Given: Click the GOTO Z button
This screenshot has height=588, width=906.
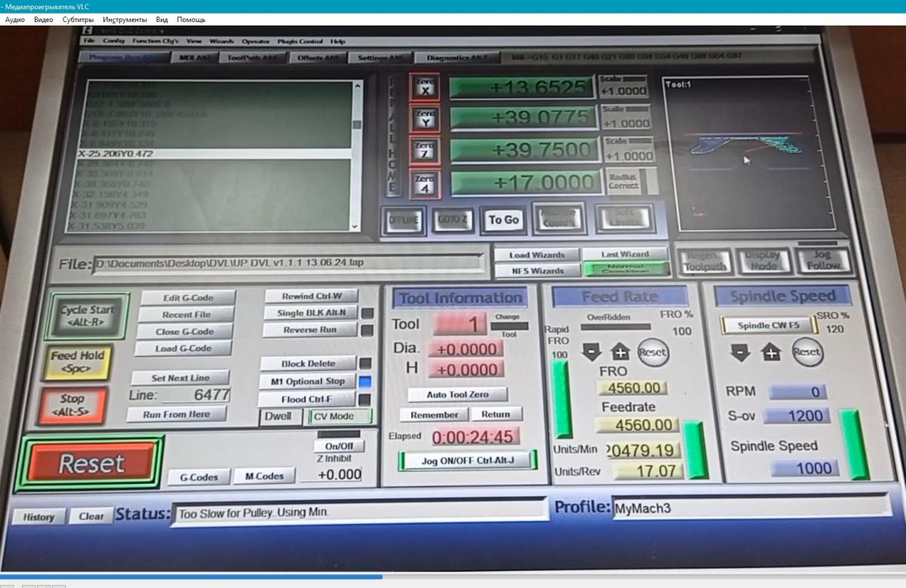Looking at the screenshot, I should pos(452,220).
